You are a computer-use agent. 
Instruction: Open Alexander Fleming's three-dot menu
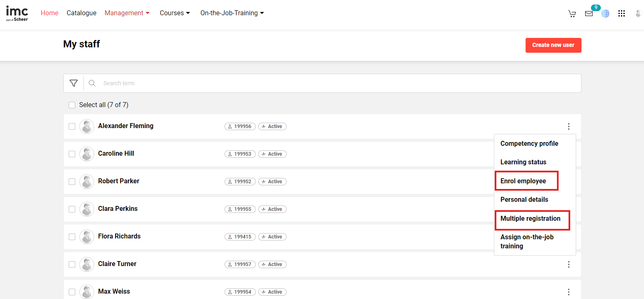click(x=569, y=126)
